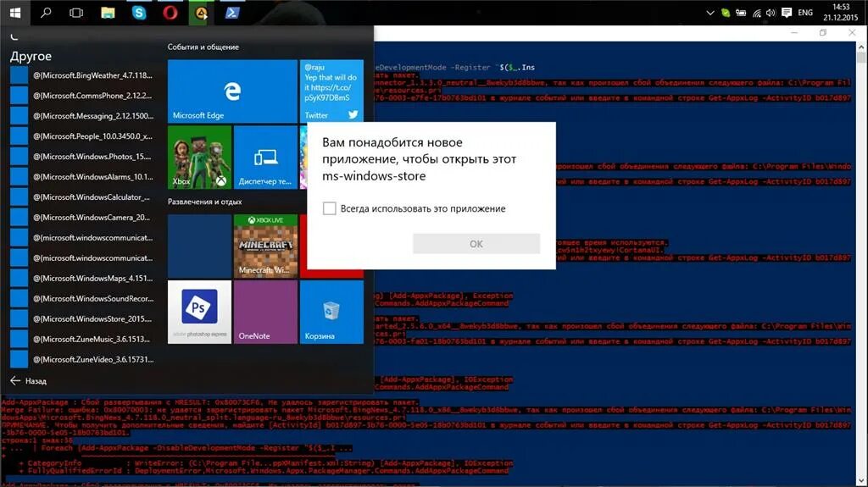Show hidden tray icons chevron

point(710,13)
